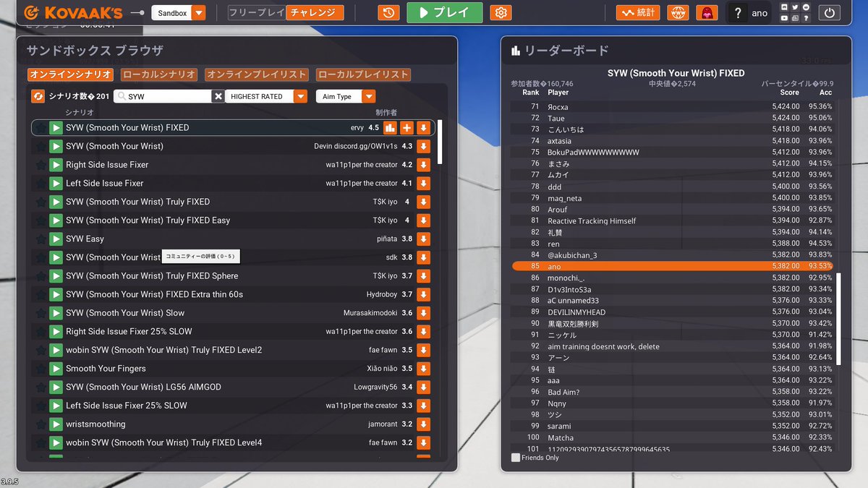This screenshot has height=488, width=868.
Task: Click the Score column header
Action: coord(790,93)
